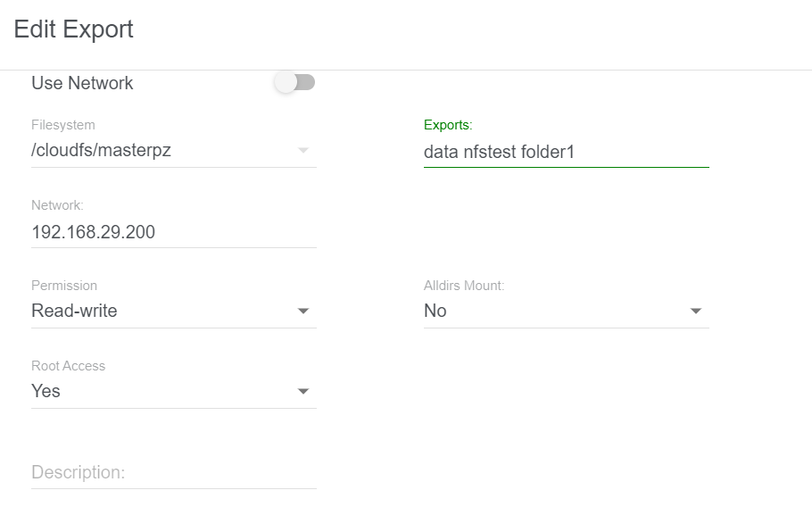Click the Permission dropdown arrow icon

point(303,311)
